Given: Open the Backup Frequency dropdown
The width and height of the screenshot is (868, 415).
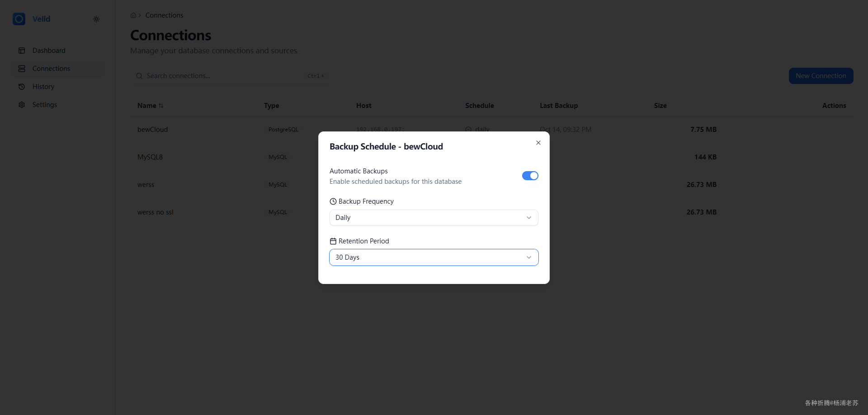Looking at the screenshot, I should [434, 218].
